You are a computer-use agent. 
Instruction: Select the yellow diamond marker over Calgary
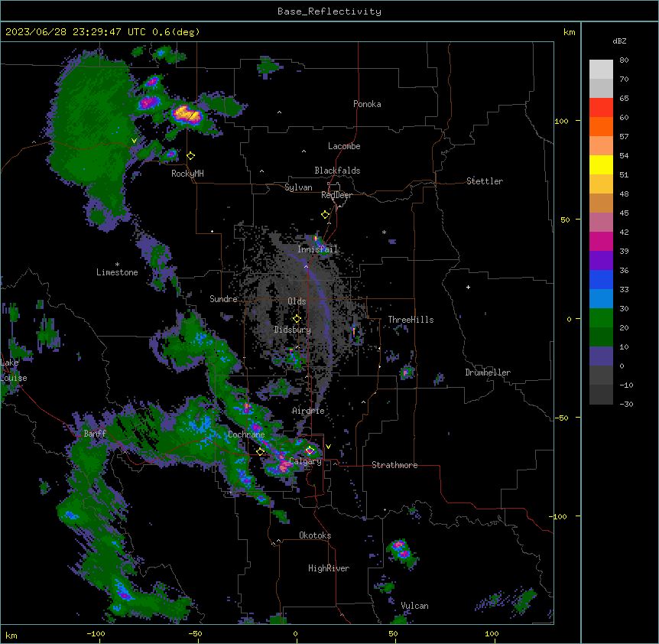click(x=310, y=450)
